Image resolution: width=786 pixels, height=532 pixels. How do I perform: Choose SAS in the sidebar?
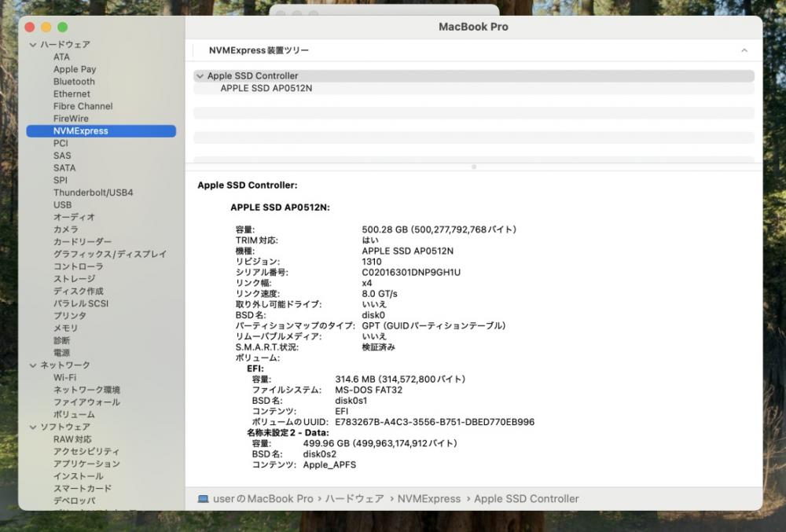click(62, 156)
